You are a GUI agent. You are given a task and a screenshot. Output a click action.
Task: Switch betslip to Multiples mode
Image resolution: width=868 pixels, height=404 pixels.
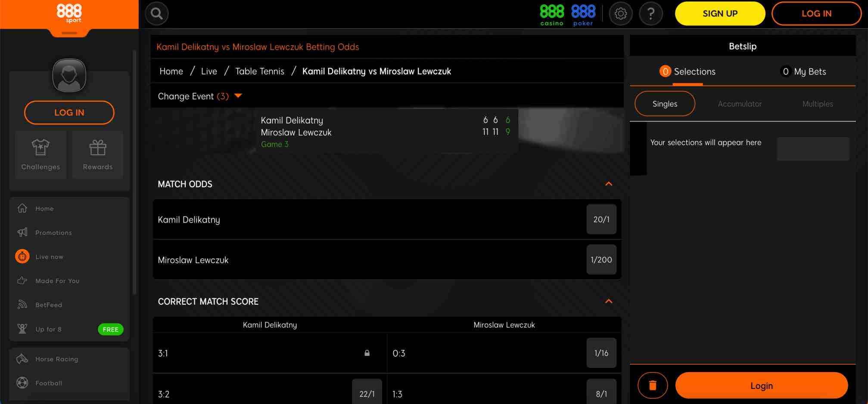(x=817, y=104)
